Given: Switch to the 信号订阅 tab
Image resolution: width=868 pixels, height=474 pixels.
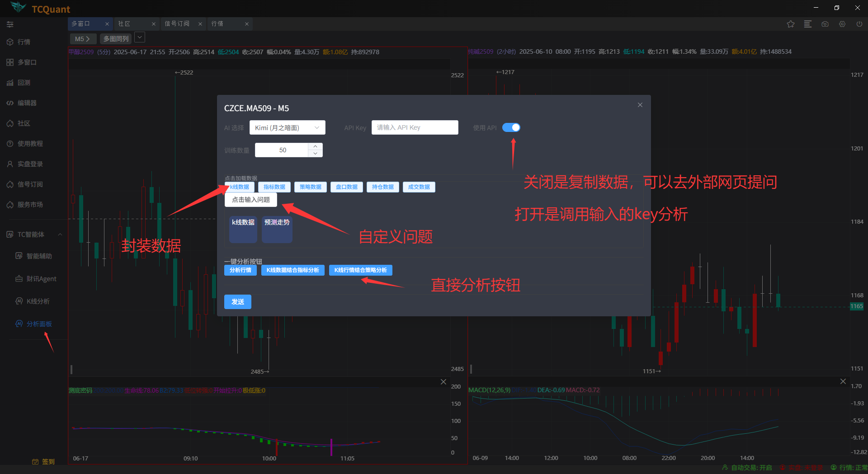Looking at the screenshot, I should coord(177,24).
